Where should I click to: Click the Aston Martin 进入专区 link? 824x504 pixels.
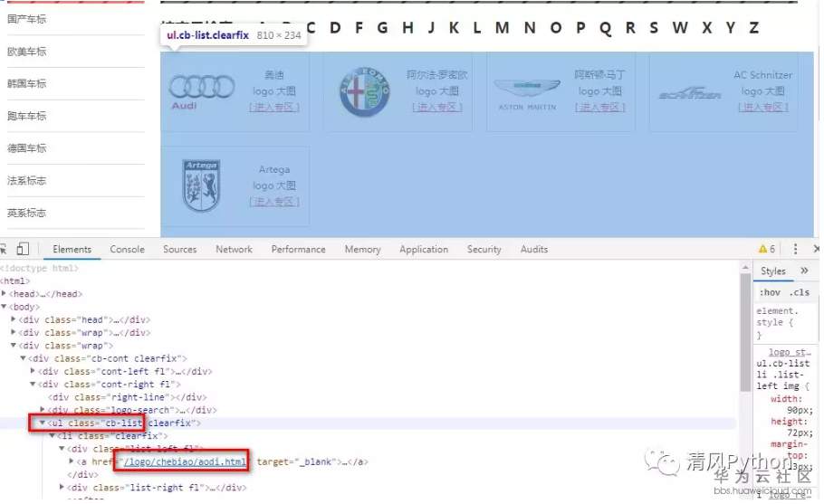pos(600,107)
